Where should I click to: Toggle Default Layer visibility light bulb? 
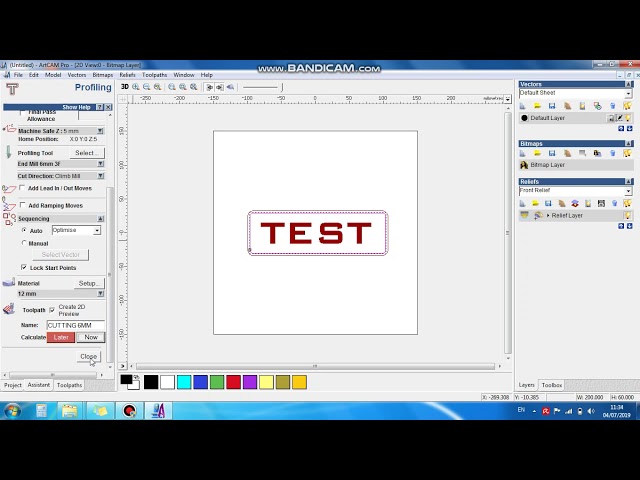[x=628, y=118]
